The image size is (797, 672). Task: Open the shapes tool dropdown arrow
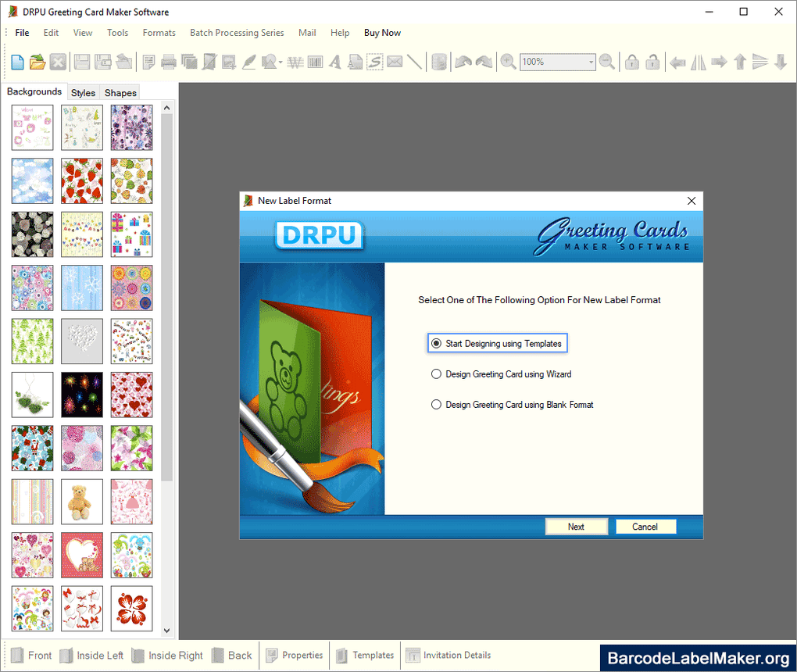tap(281, 62)
